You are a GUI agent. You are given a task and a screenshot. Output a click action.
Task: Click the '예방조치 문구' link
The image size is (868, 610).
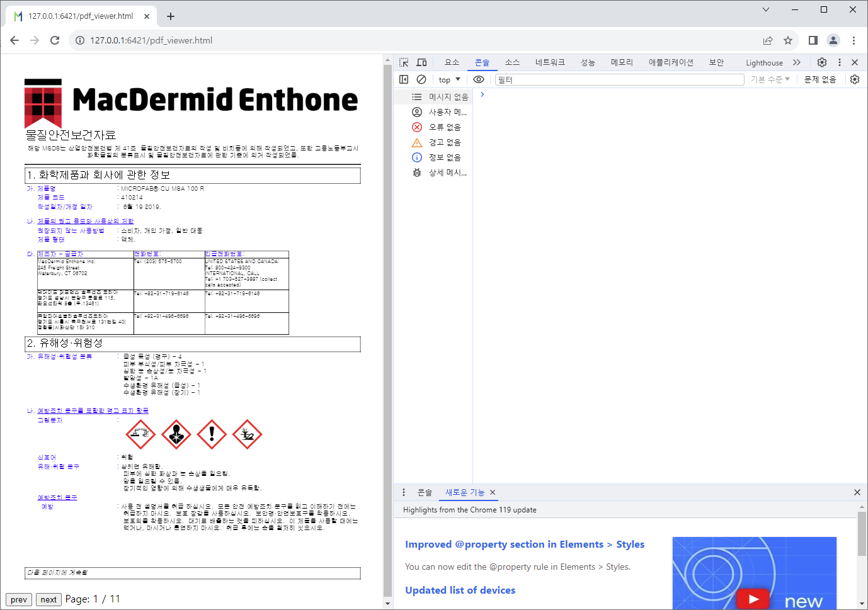click(57, 498)
